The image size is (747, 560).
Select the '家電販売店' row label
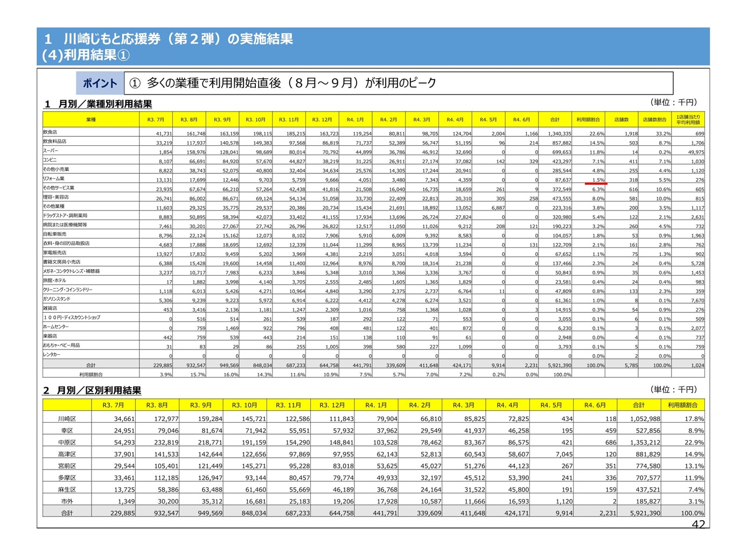pyautogui.click(x=55, y=253)
